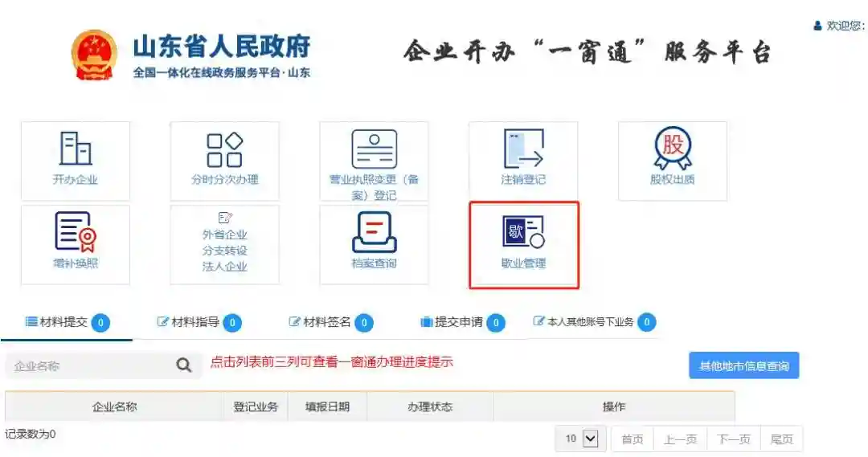Open the 提交申请 tab
The height and width of the screenshot is (457, 868).
click(463, 322)
